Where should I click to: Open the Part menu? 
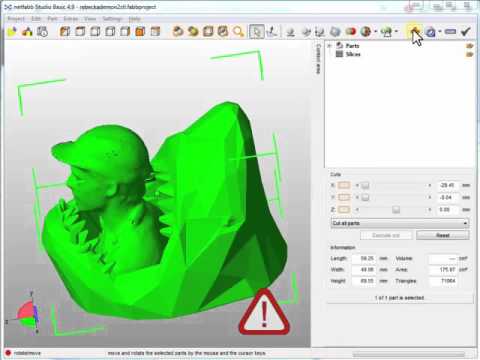click(52, 19)
